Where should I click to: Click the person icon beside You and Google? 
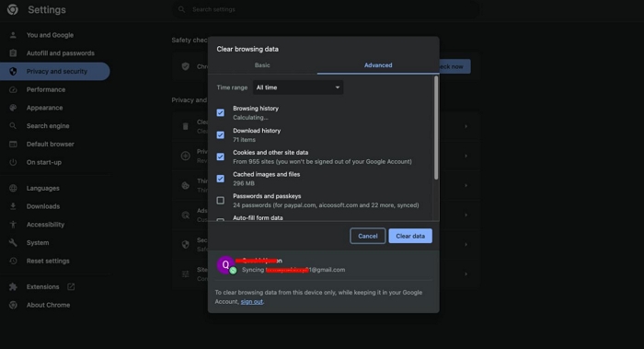click(13, 35)
